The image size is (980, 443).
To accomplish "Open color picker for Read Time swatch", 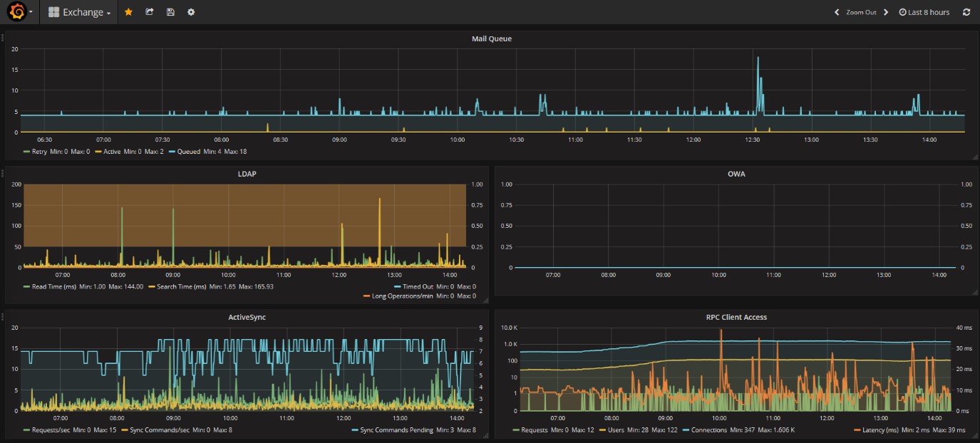I will tap(26, 286).
